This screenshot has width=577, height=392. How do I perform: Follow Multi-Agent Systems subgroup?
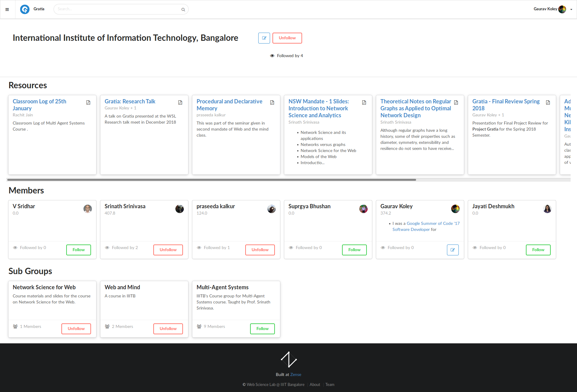262,329
